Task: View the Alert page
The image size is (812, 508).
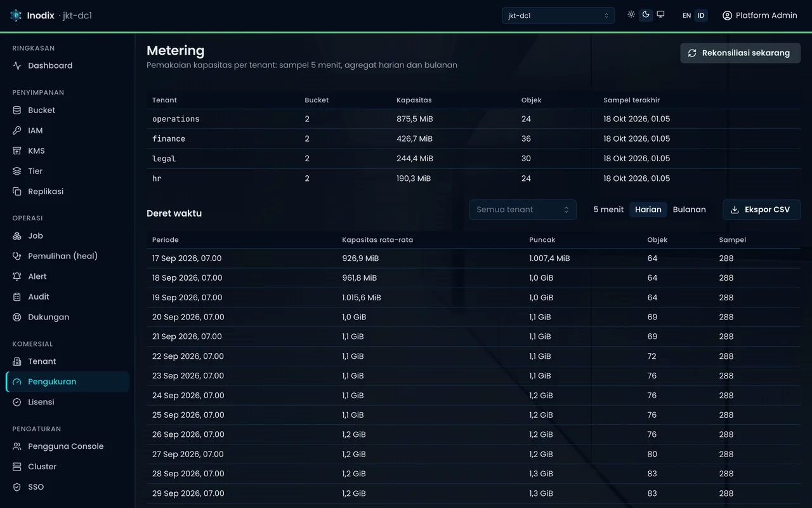Action: pyautogui.click(x=67, y=276)
